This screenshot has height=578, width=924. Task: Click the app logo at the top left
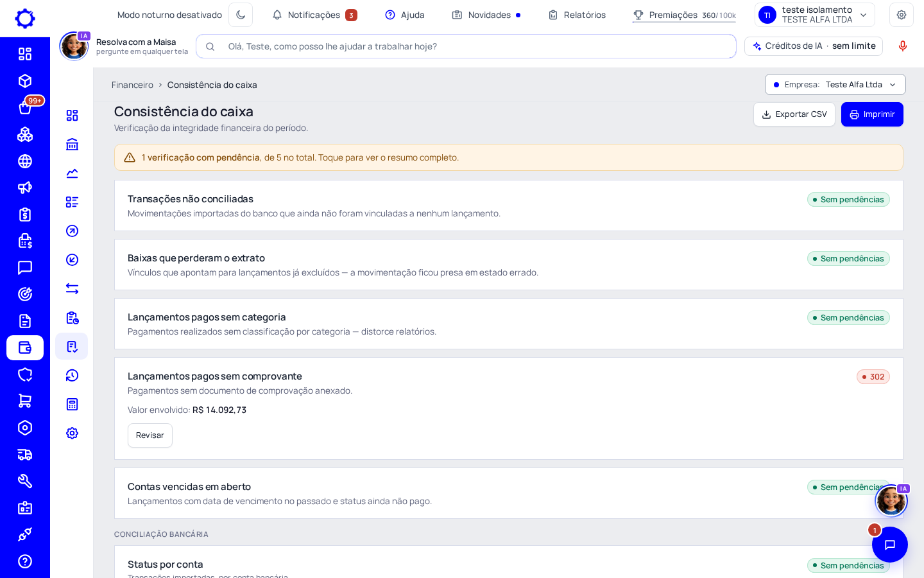pos(25,19)
